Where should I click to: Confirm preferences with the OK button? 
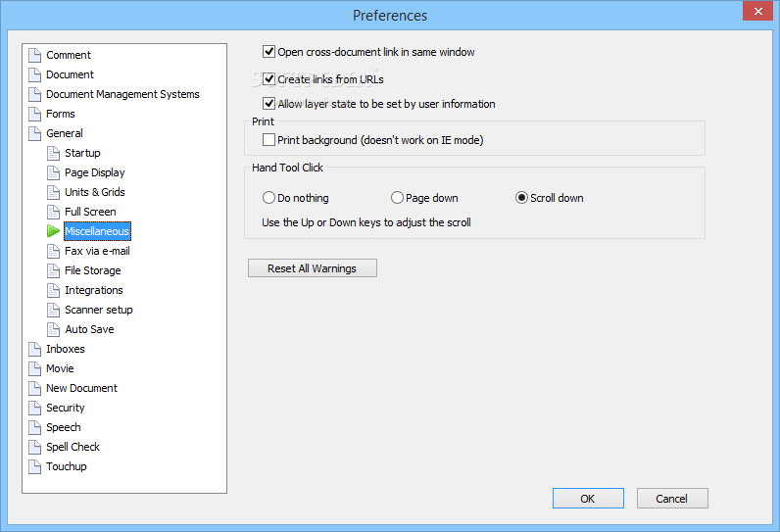click(588, 498)
